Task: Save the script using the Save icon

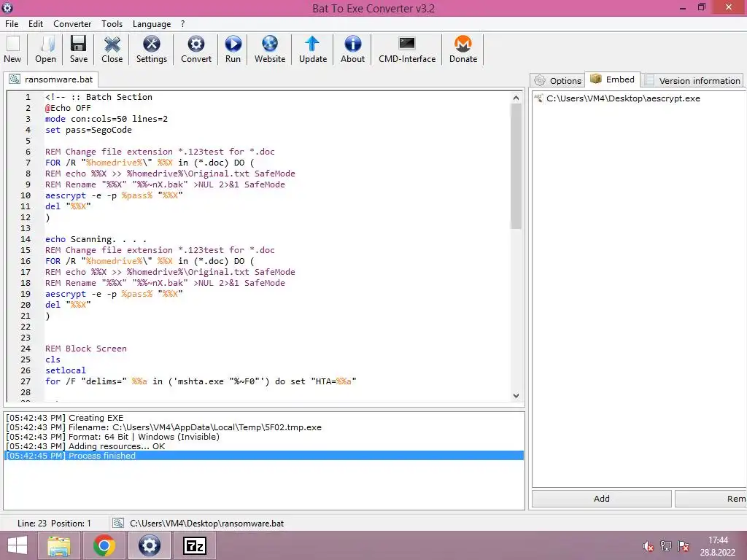Action: (79, 44)
